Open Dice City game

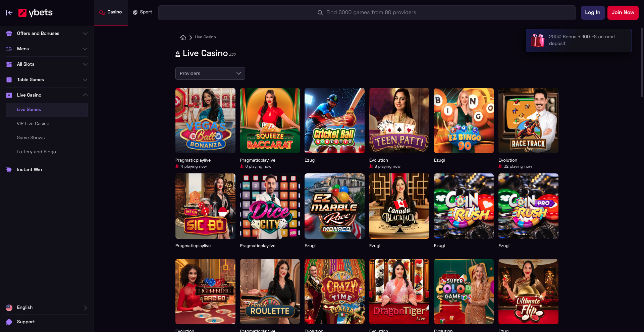(x=270, y=206)
